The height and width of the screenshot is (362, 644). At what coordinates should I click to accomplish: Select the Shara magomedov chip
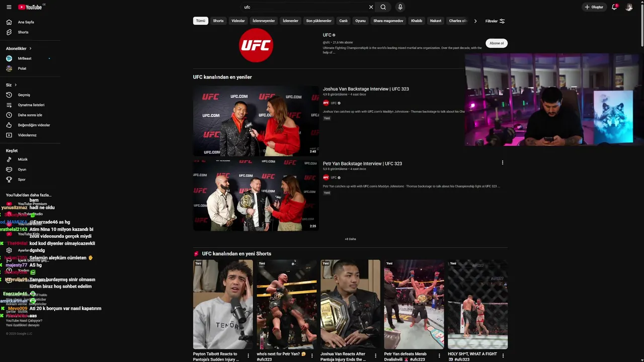[x=388, y=21]
